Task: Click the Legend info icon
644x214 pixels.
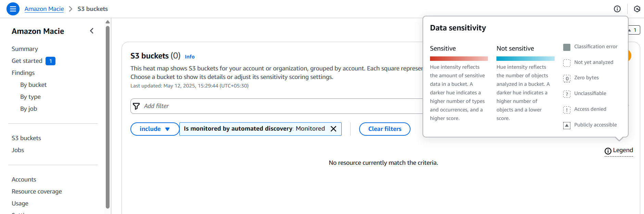Action: [608, 151]
